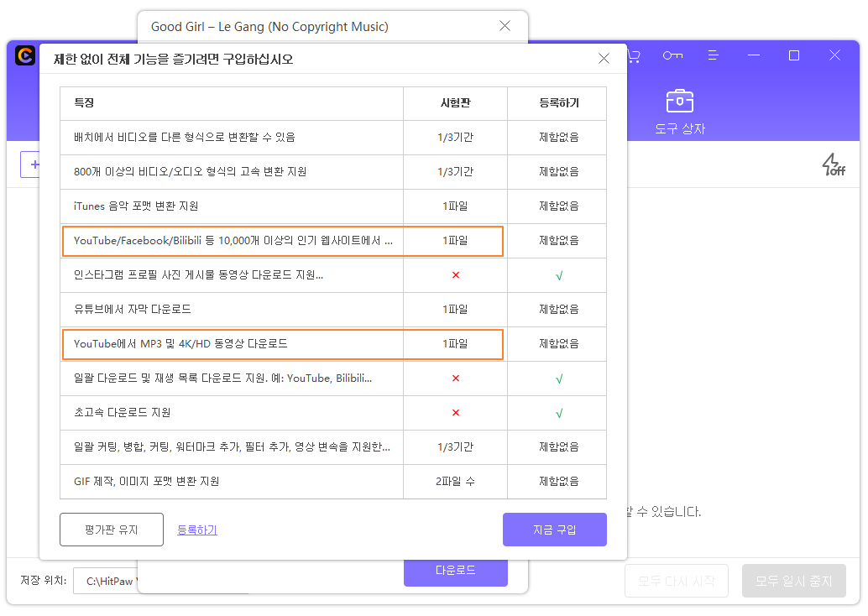The image size is (868, 616).
Task: Click green check in 일괄 다운로드 row
Action: 559,378
